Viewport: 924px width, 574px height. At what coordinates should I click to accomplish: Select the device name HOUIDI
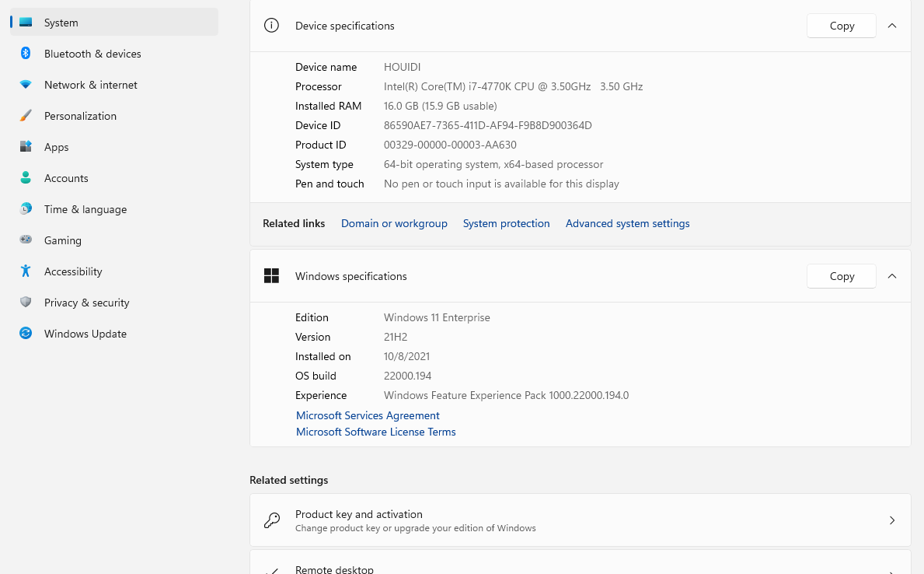[402, 67]
